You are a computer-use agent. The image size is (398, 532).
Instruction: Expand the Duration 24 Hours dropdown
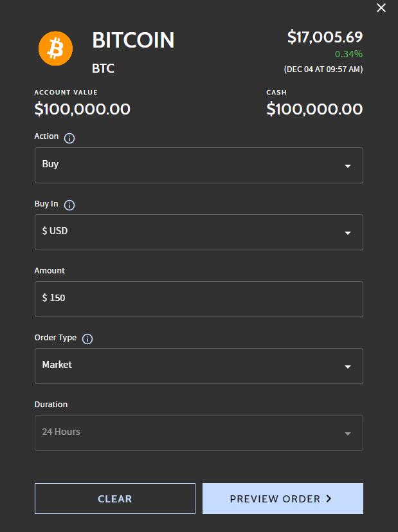tap(199, 433)
